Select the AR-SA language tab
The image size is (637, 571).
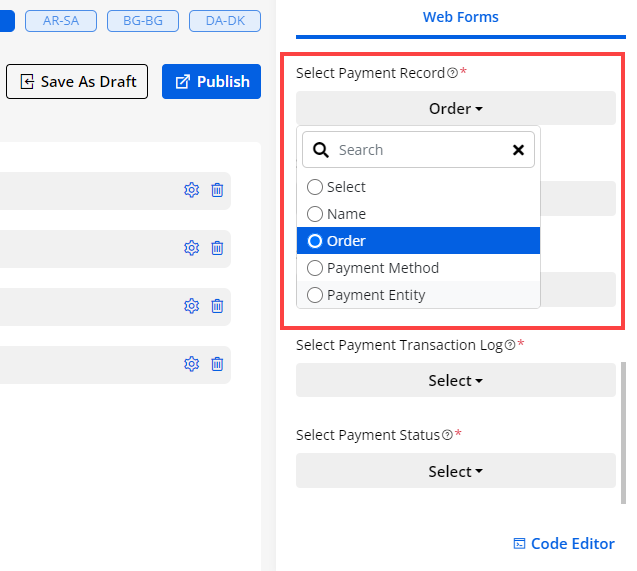click(x=62, y=20)
